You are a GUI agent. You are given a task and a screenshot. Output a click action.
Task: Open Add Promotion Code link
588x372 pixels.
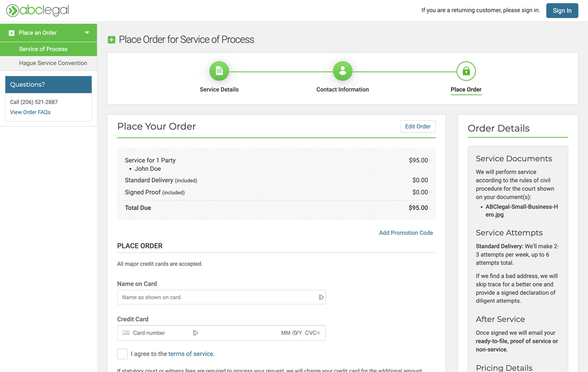point(406,233)
